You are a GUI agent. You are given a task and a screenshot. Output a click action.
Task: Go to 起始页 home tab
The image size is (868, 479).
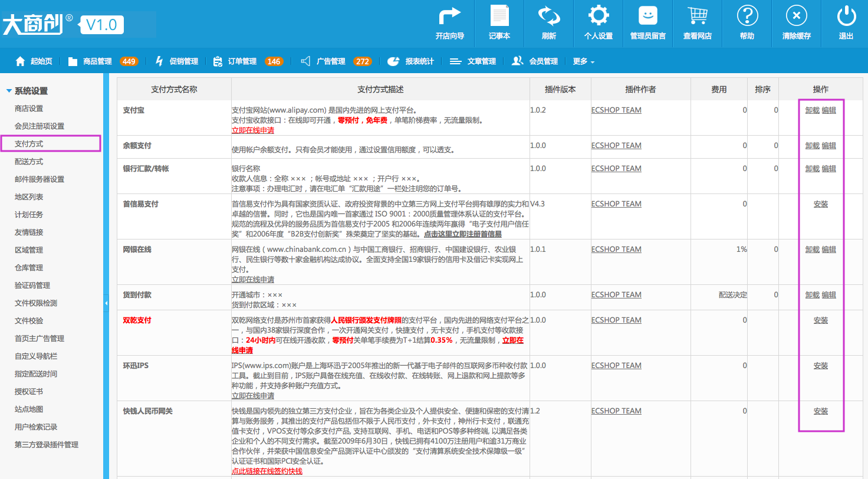[34, 61]
